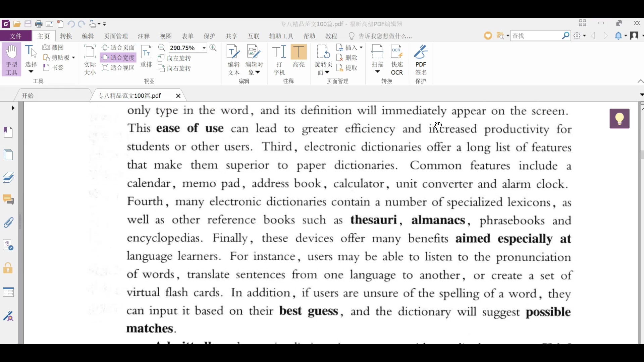Click the Undo arrow
The width and height of the screenshot is (644, 362).
pyautogui.click(x=71, y=24)
